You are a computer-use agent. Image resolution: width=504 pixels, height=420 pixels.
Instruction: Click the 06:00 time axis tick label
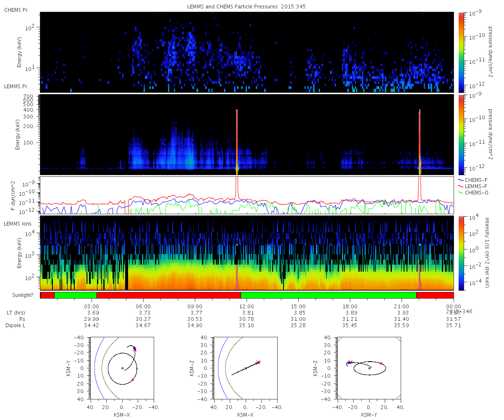pyautogui.click(x=143, y=306)
